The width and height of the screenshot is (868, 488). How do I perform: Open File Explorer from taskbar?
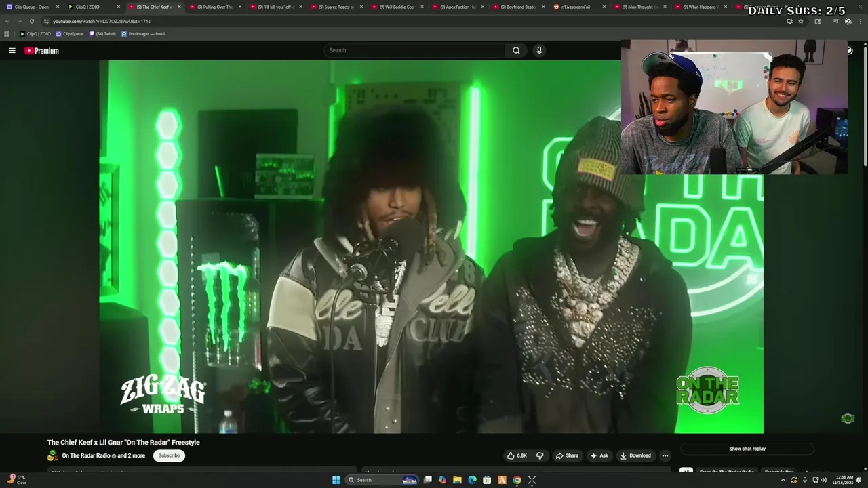(457, 480)
